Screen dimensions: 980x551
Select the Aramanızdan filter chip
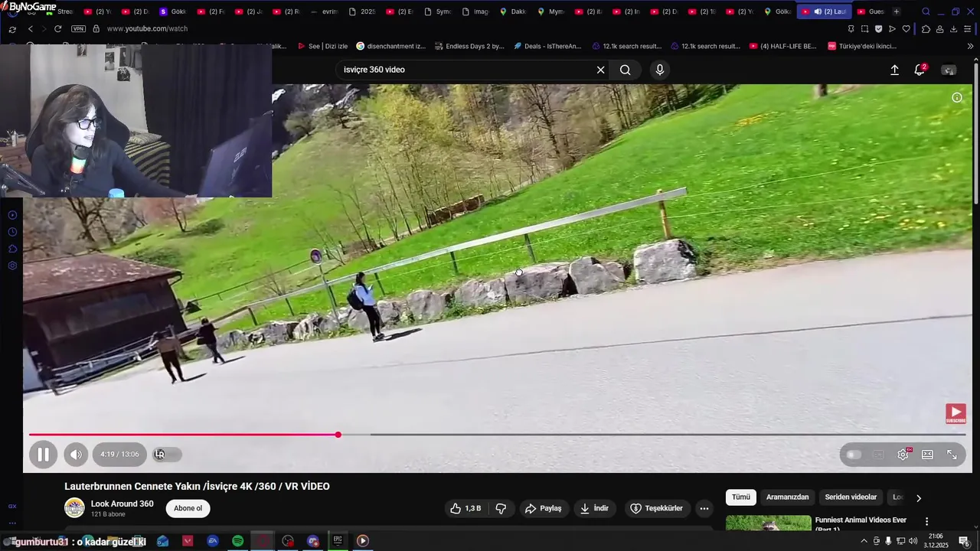787,497
